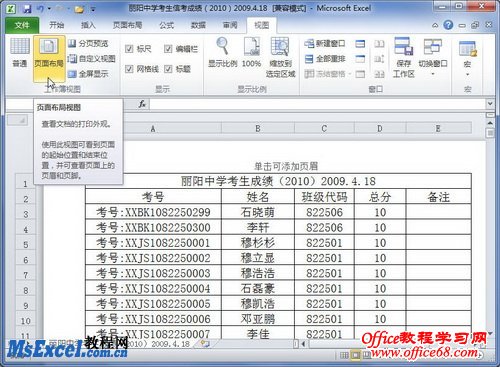
Task: Open the Zoom (显示比例) dialog
Action: [223, 53]
